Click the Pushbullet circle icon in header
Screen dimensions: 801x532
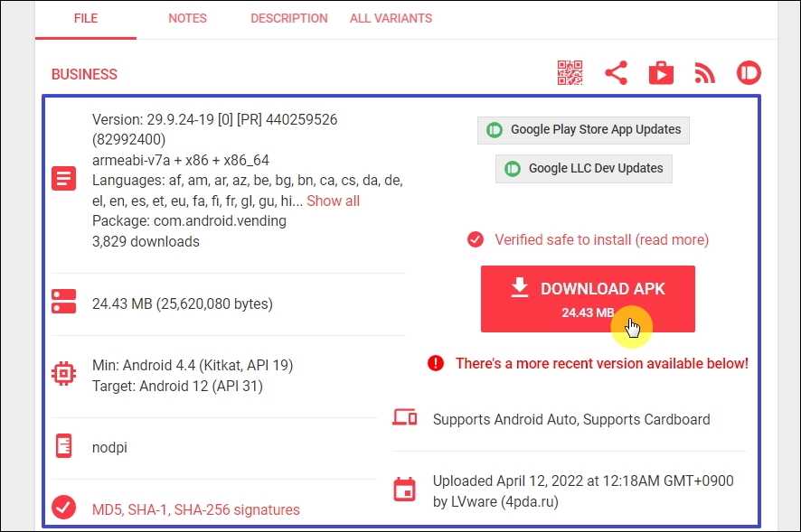tap(749, 73)
